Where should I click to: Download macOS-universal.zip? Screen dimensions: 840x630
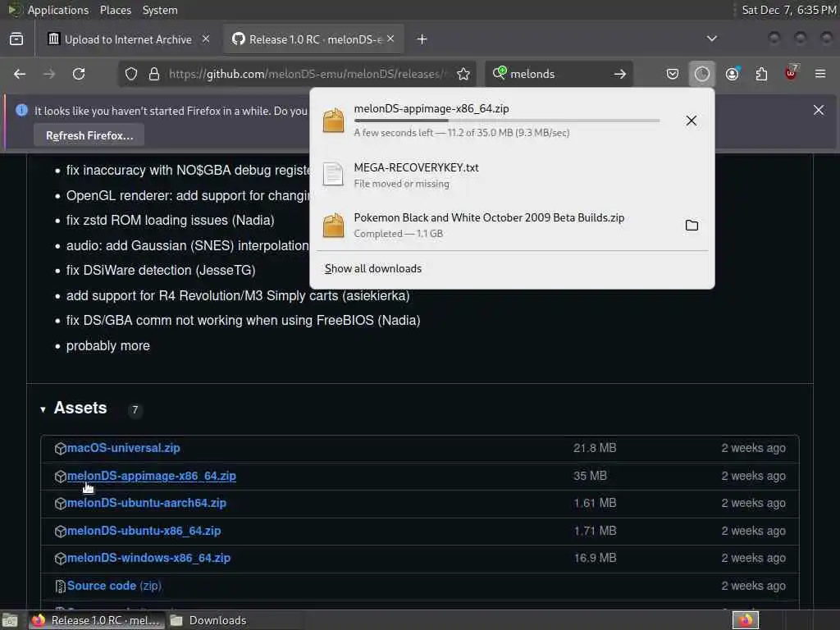(123, 448)
